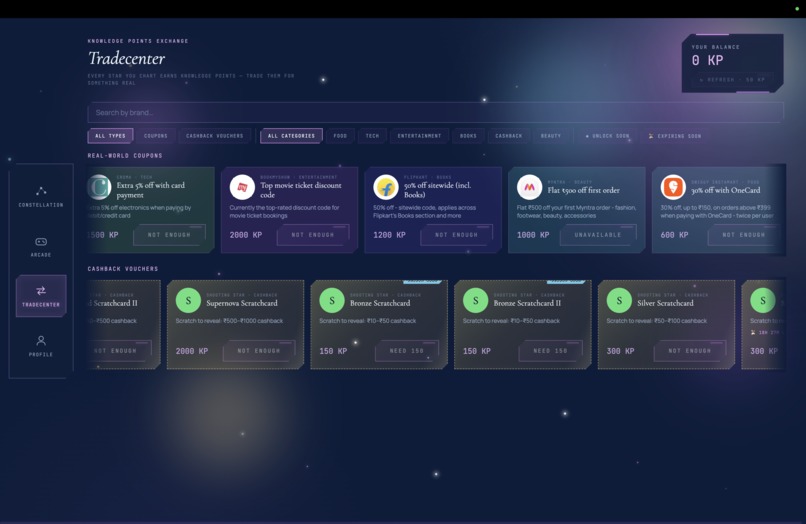Click the green S icon on Silver Scratchcard
This screenshot has height=524, width=806.
pyautogui.click(x=619, y=300)
